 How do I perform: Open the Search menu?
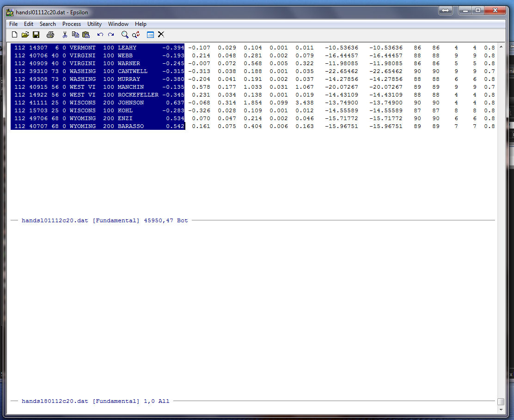coord(48,24)
